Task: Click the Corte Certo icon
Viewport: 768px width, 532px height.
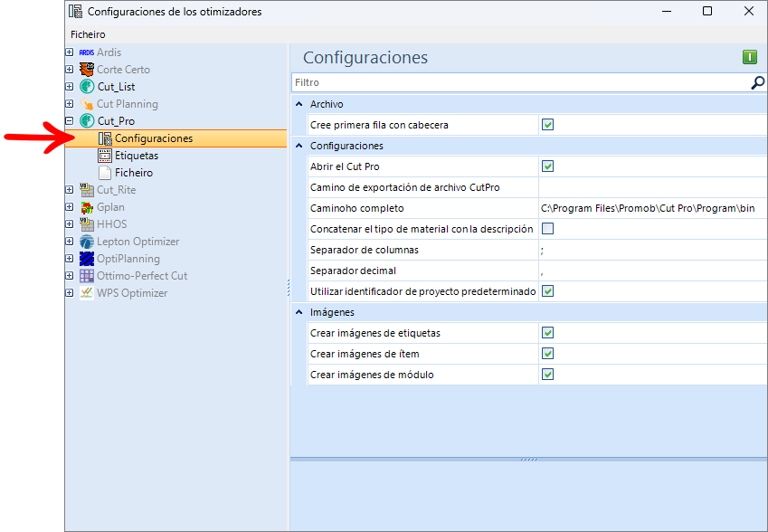Action: (x=87, y=70)
